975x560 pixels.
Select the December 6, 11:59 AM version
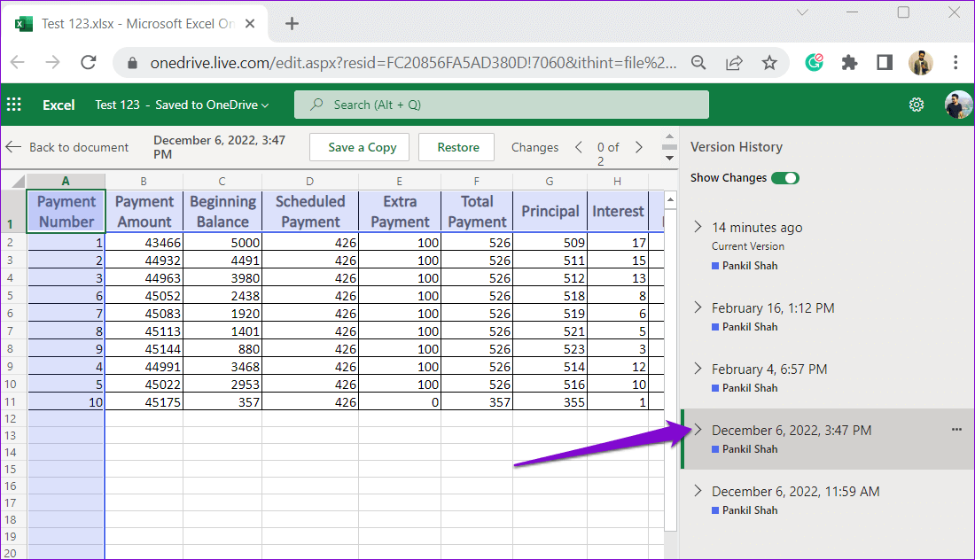click(795, 492)
